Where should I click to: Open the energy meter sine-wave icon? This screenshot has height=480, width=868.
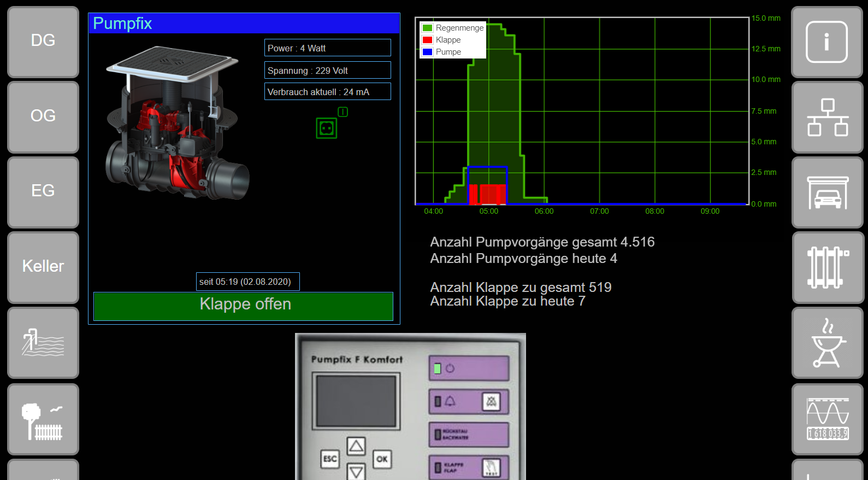pyautogui.click(x=828, y=419)
